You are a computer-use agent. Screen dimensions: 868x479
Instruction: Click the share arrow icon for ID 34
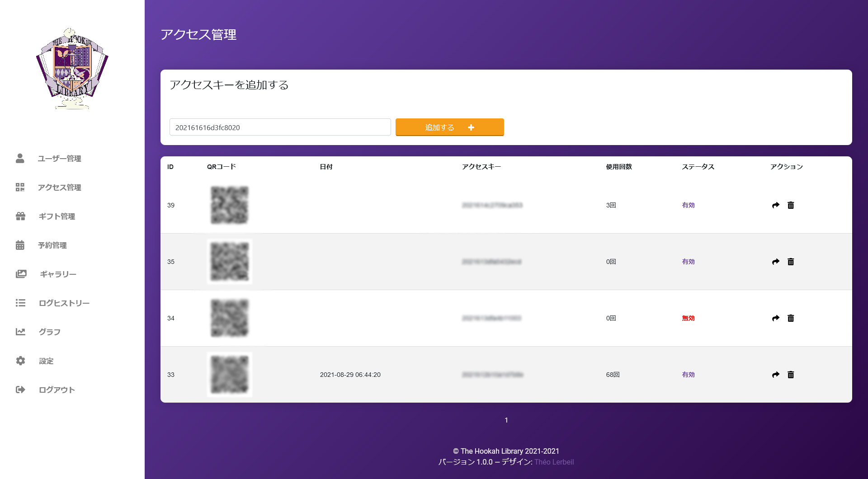(776, 318)
